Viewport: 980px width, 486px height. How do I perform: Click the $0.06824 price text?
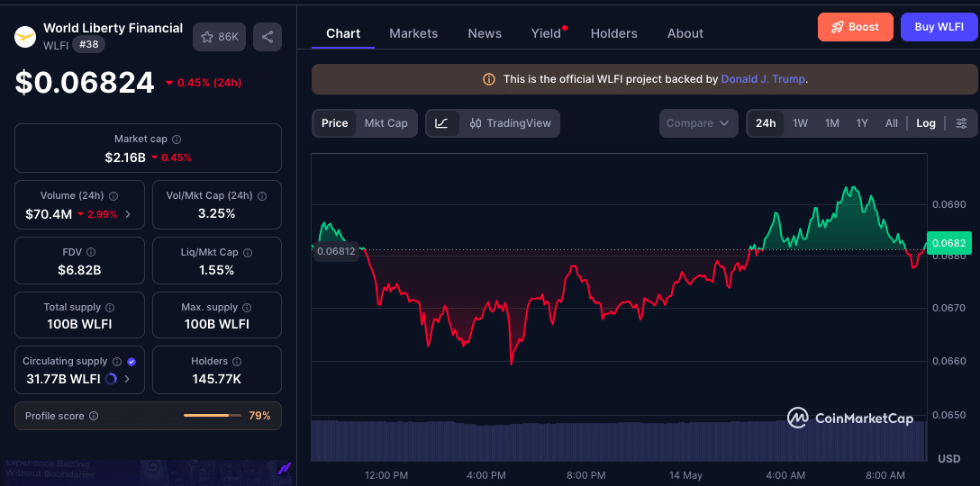tap(85, 83)
